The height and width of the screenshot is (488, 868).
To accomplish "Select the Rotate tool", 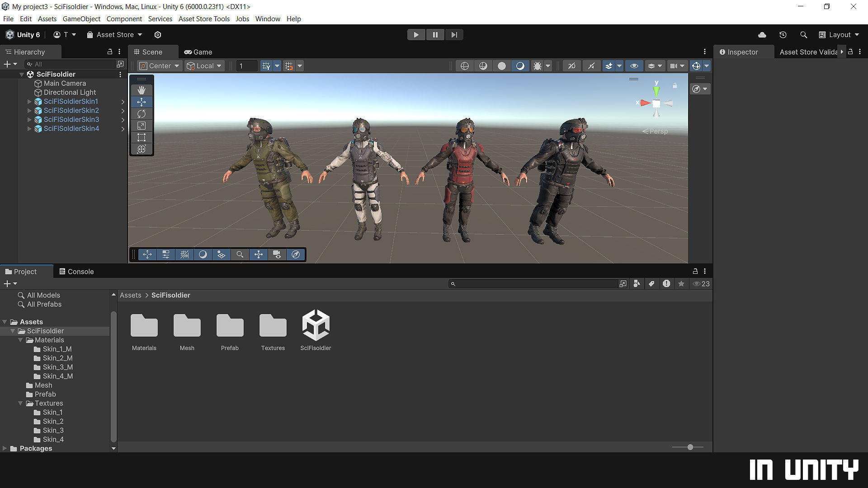I will click(x=142, y=114).
